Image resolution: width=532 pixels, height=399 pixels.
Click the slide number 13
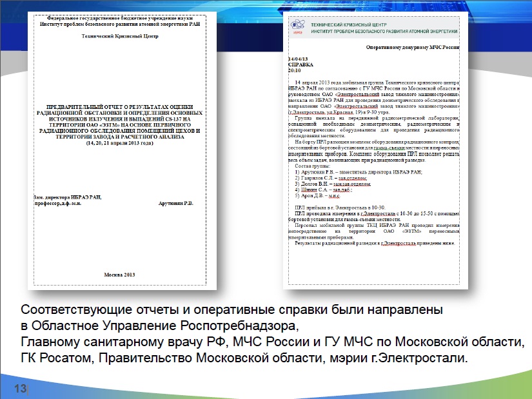(x=21, y=388)
